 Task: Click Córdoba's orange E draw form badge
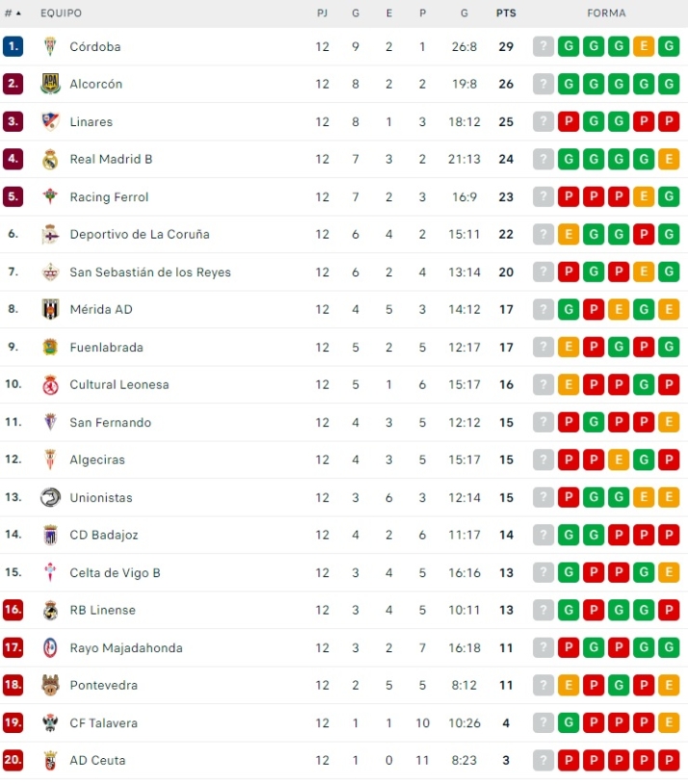tap(644, 46)
